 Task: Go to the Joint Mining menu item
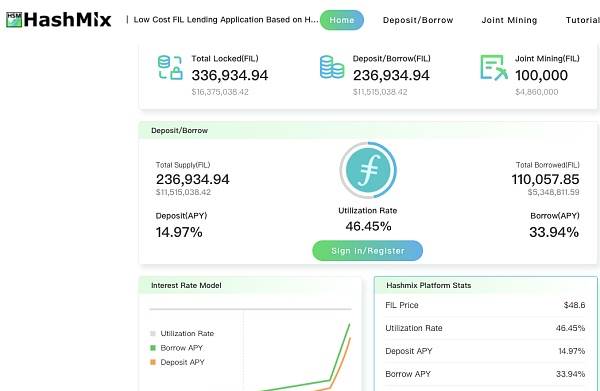coord(509,20)
